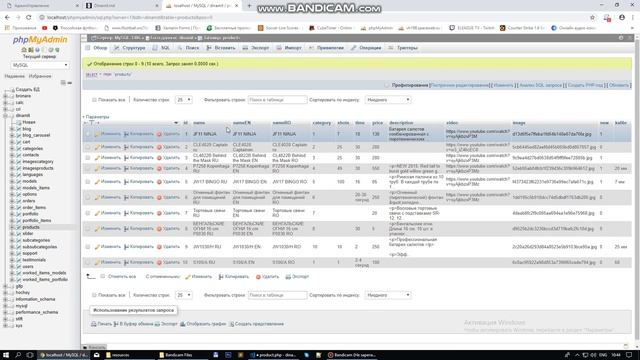Click Create new database link in sidebar
This screenshot has height=360, width=640.
(x=27, y=89)
